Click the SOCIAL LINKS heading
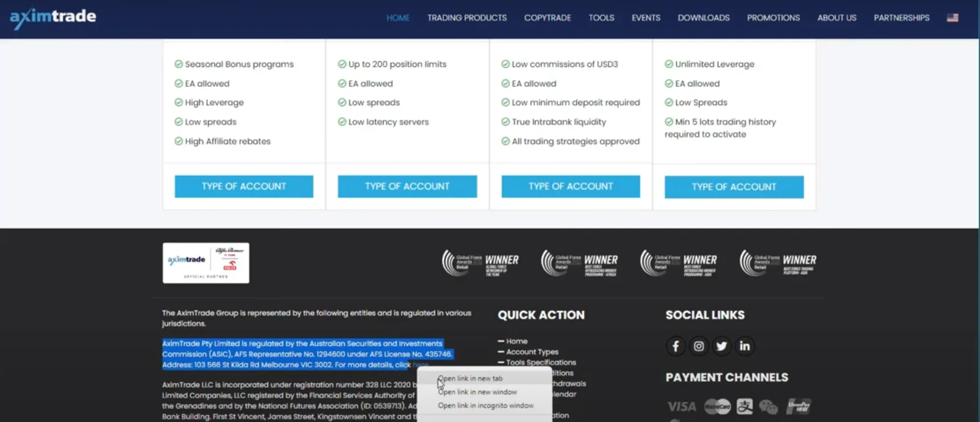980x422 pixels. click(705, 315)
